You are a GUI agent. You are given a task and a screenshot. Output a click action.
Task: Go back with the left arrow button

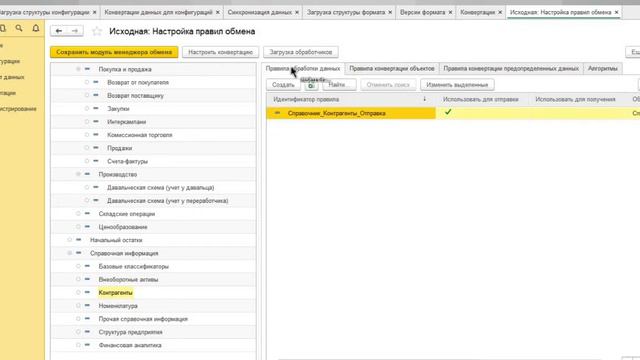pos(59,31)
